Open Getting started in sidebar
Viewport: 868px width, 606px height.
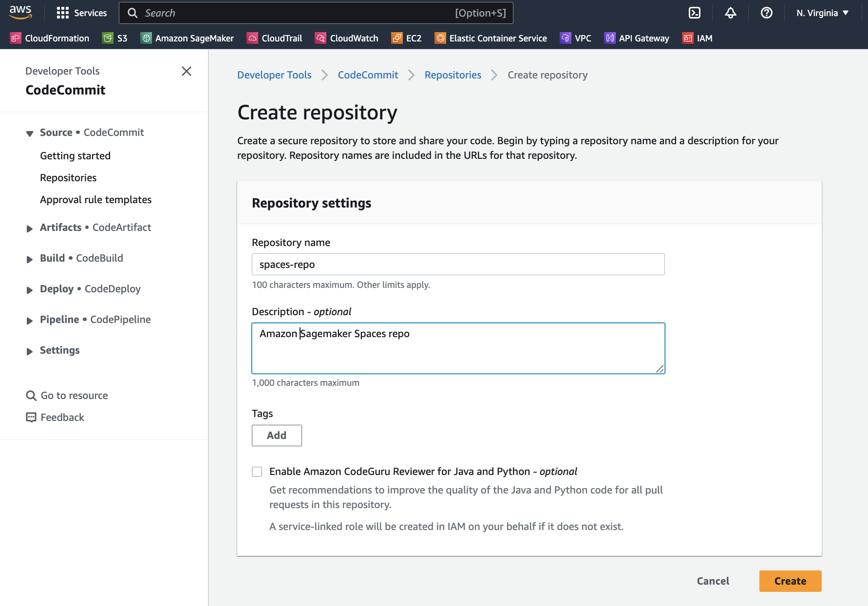point(75,156)
